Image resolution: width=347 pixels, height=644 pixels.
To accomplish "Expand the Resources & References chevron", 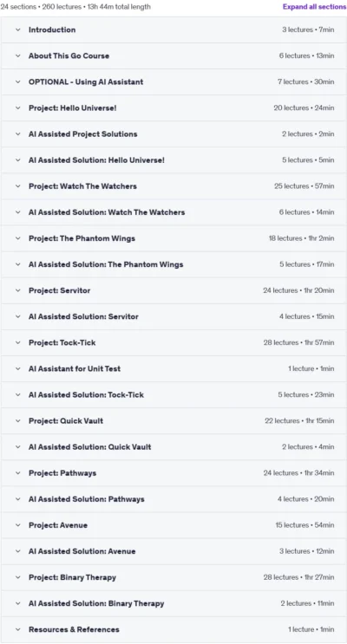I will pos(17,629).
